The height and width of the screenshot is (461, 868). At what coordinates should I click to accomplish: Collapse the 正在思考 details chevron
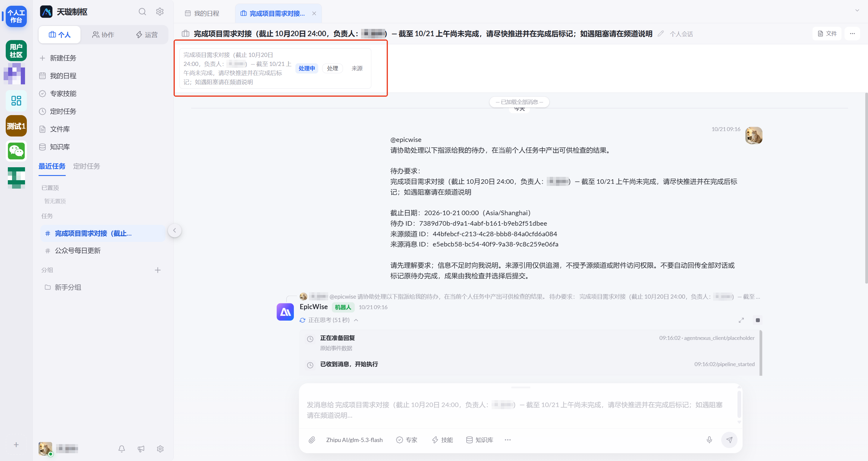click(356, 320)
